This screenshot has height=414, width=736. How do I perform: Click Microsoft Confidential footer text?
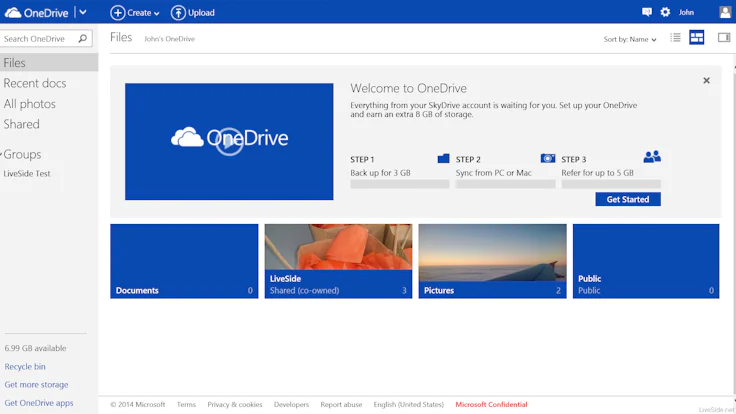pyautogui.click(x=491, y=404)
